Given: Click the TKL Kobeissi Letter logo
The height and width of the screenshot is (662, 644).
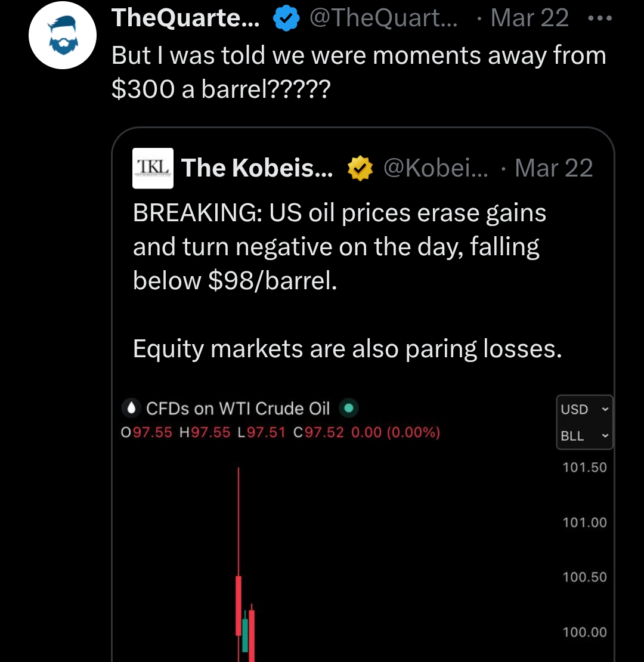Looking at the screenshot, I should 153,168.
